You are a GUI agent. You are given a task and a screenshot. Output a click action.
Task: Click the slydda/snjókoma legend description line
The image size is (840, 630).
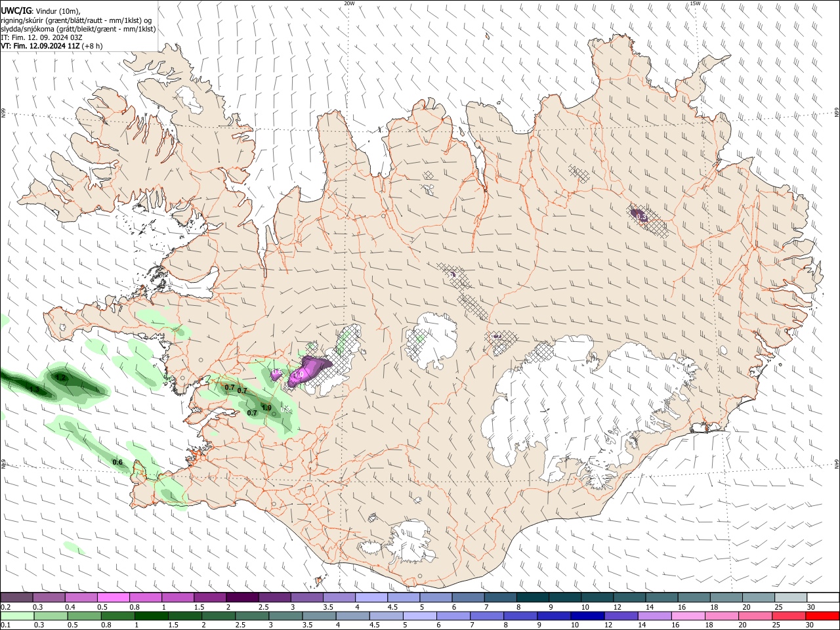pos(78,29)
